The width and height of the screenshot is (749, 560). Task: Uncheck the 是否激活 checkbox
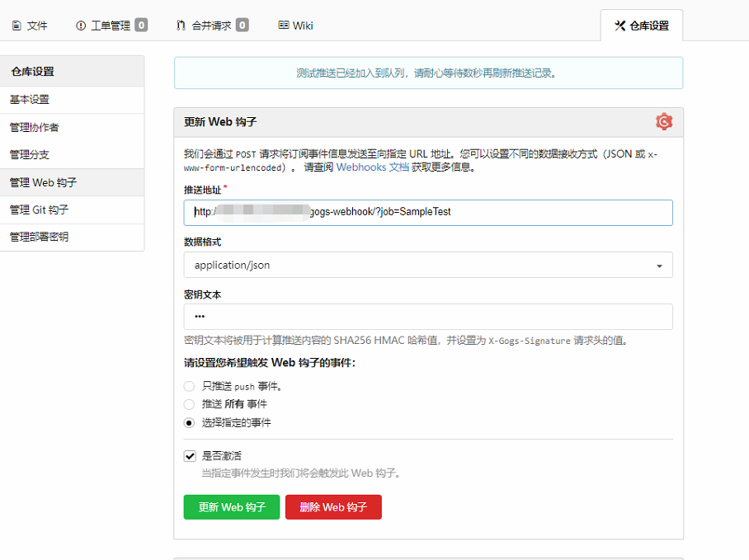pyautogui.click(x=189, y=456)
